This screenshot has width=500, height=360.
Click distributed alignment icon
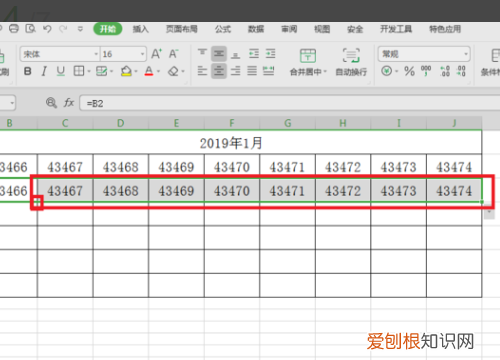(269, 71)
